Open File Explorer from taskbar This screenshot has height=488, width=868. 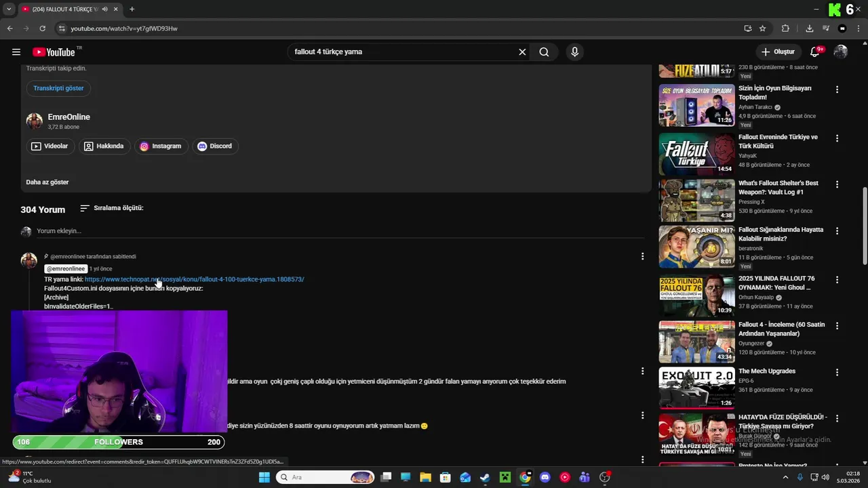point(425,477)
